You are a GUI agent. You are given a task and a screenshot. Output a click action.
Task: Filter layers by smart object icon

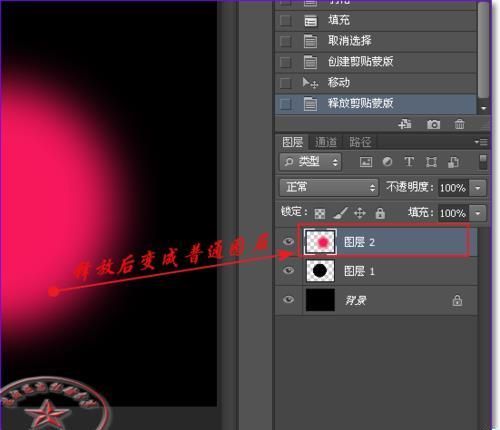tap(453, 162)
